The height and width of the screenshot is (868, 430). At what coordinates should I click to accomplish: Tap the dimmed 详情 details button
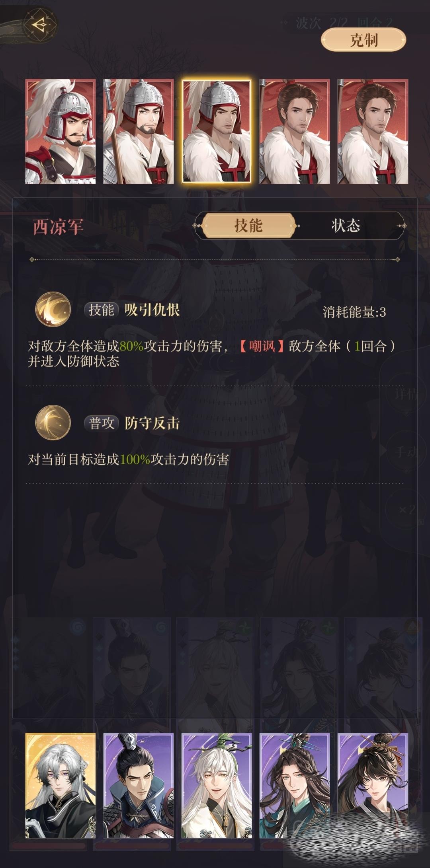coord(406,394)
